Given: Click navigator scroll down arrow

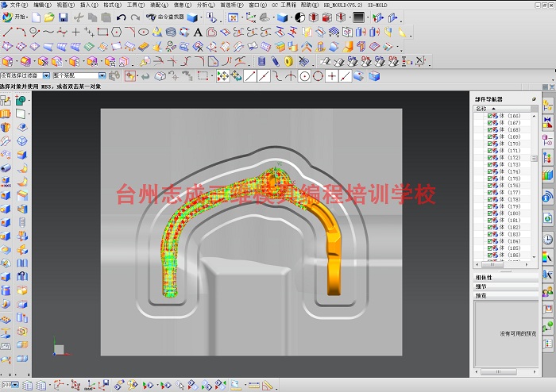Looking at the screenshot, I should (534, 257).
